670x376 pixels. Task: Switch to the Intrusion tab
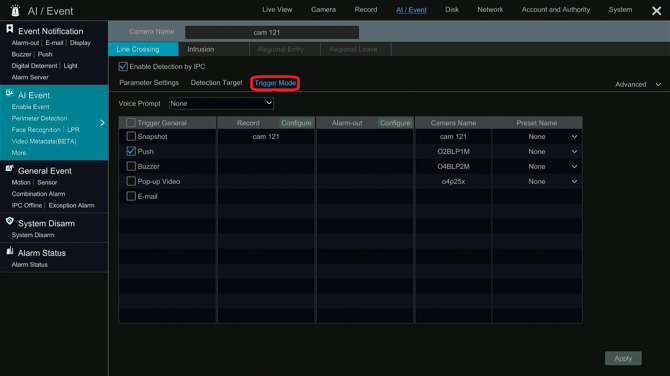tap(214, 49)
